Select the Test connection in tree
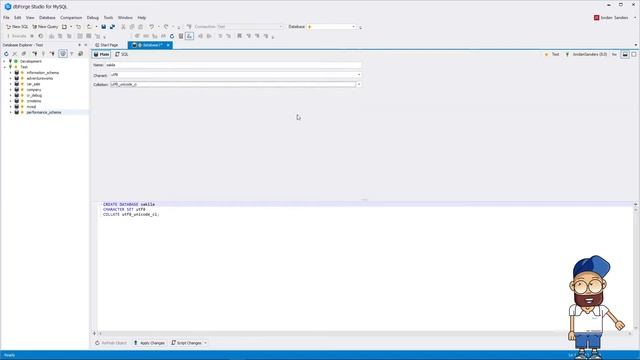Screen dimensions: 640x360 click(x=24, y=67)
